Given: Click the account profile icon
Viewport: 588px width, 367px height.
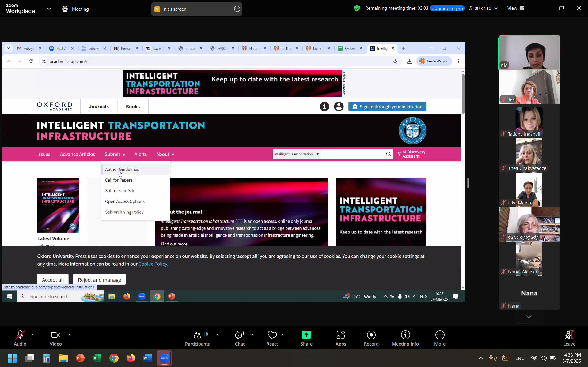Looking at the screenshot, I should point(339,107).
